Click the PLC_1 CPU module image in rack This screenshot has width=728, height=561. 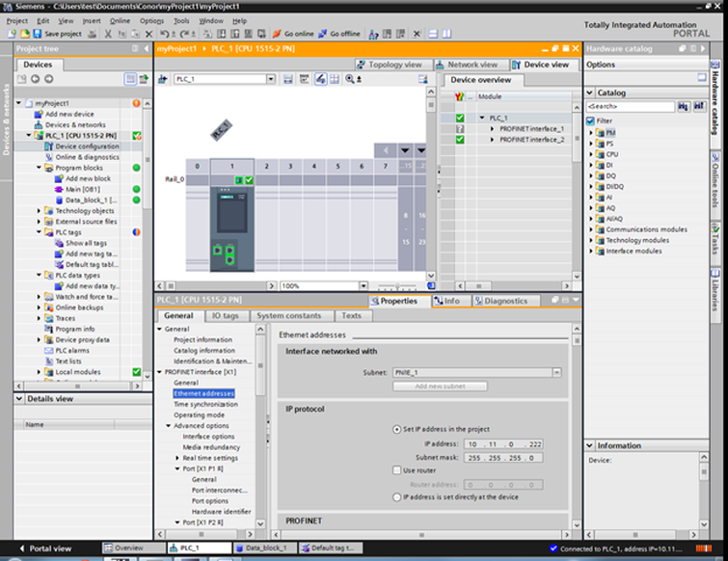coord(232,227)
